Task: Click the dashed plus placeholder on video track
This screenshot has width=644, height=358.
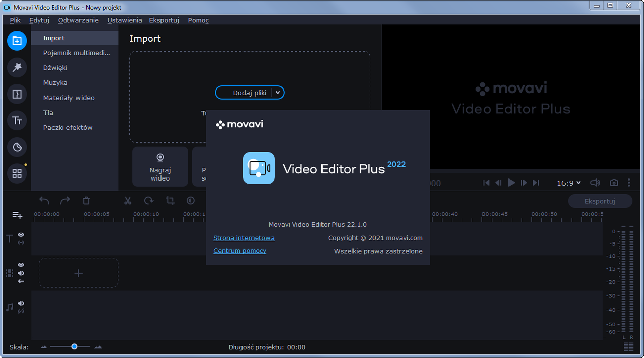Action: click(x=78, y=273)
